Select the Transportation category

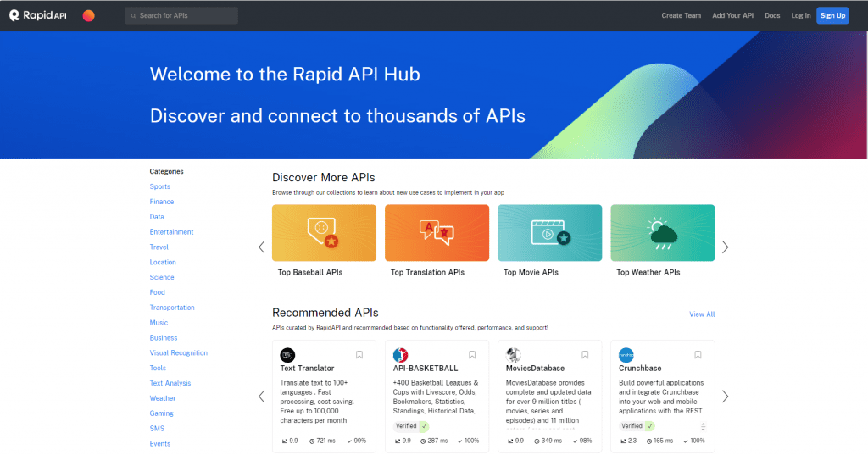(172, 308)
